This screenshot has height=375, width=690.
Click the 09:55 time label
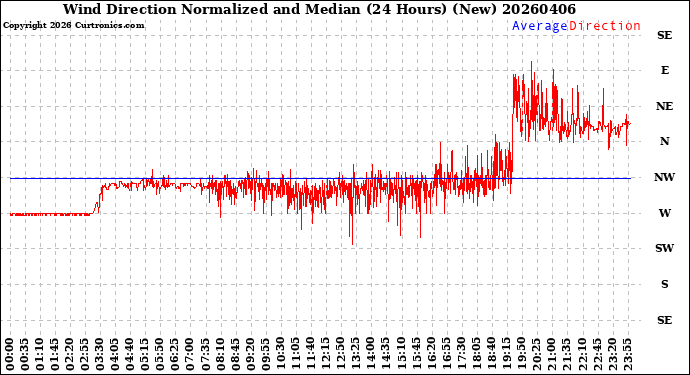(265, 354)
